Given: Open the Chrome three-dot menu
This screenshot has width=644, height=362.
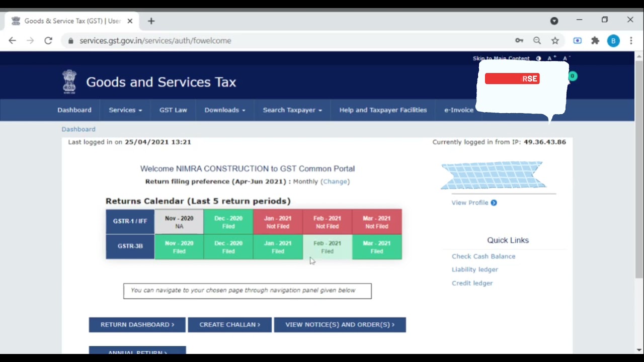Looking at the screenshot, I should pyautogui.click(x=631, y=41).
